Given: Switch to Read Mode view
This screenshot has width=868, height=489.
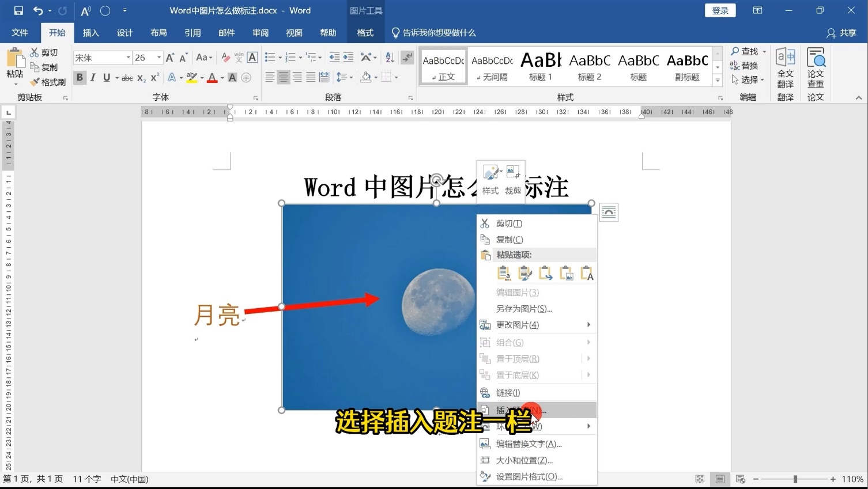Looking at the screenshot, I should (700, 479).
